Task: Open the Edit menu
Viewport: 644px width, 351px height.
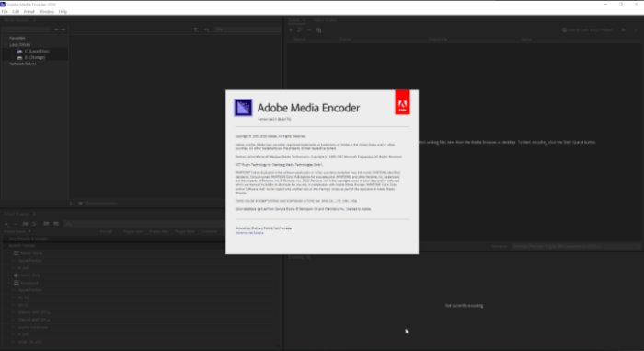Action: [16, 12]
